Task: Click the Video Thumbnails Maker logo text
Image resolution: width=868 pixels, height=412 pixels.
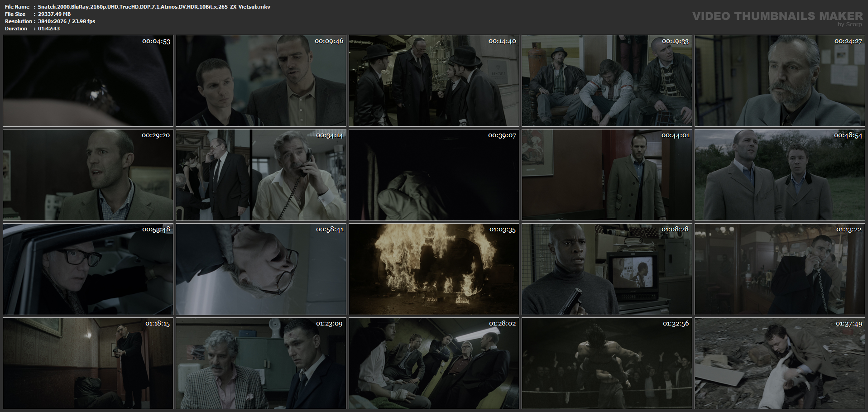Action: point(777,16)
